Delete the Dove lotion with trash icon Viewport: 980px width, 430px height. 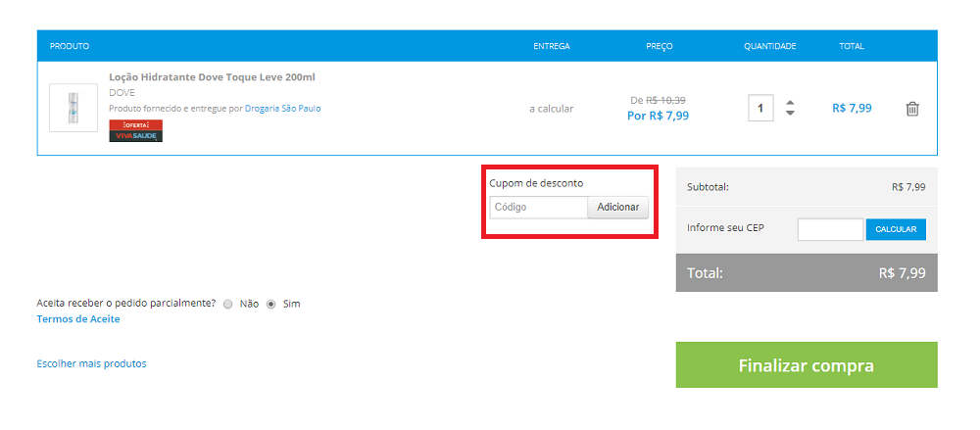(x=911, y=109)
